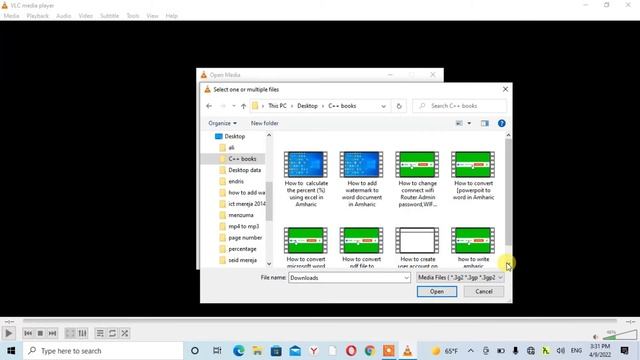Click the VLC play button
The width and height of the screenshot is (640, 360).
tap(8, 333)
